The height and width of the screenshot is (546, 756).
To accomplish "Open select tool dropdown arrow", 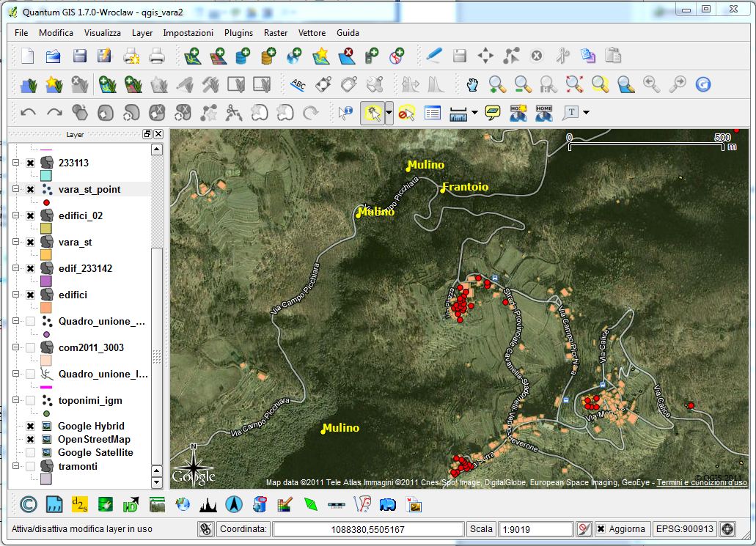I will click(x=389, y=113).
